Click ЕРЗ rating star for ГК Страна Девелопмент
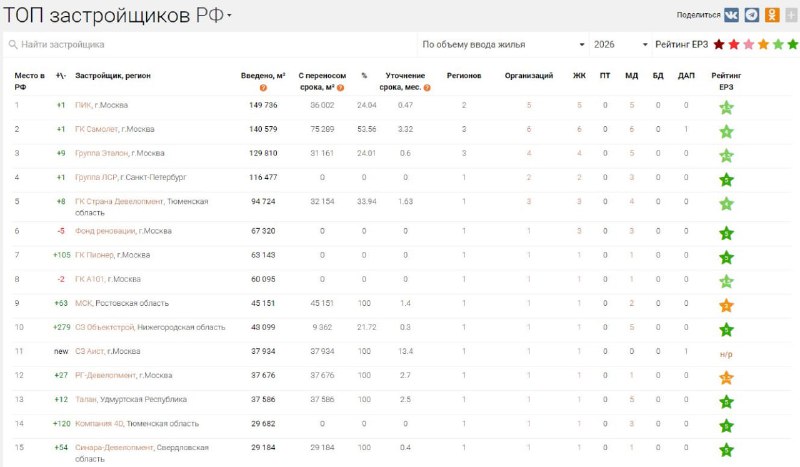This screenshot has width=800, height=467. coord(726,204)
